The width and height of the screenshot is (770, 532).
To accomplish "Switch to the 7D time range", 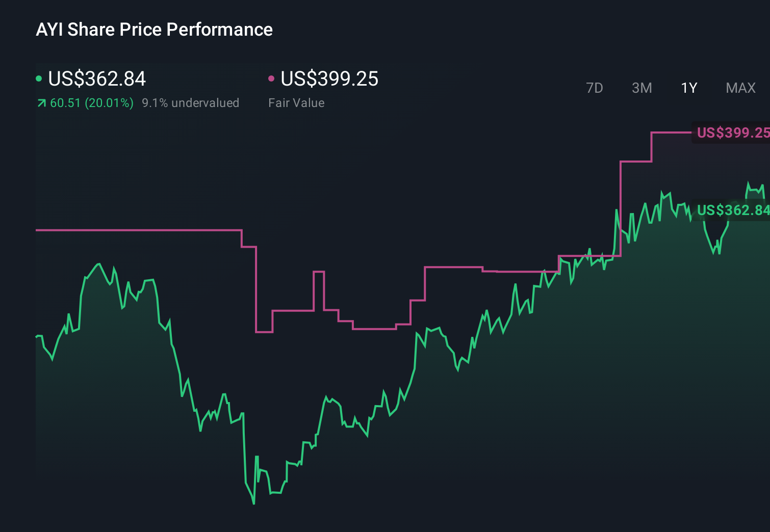I will [595, 88].
